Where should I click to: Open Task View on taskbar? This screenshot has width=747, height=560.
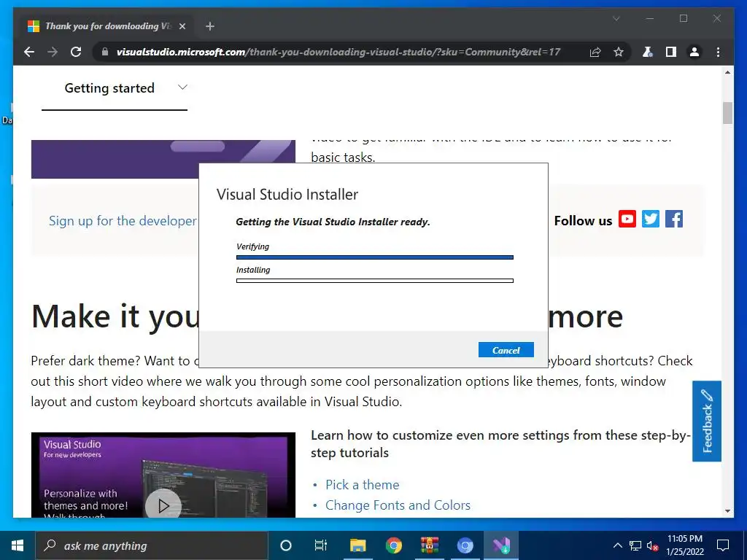321,545
